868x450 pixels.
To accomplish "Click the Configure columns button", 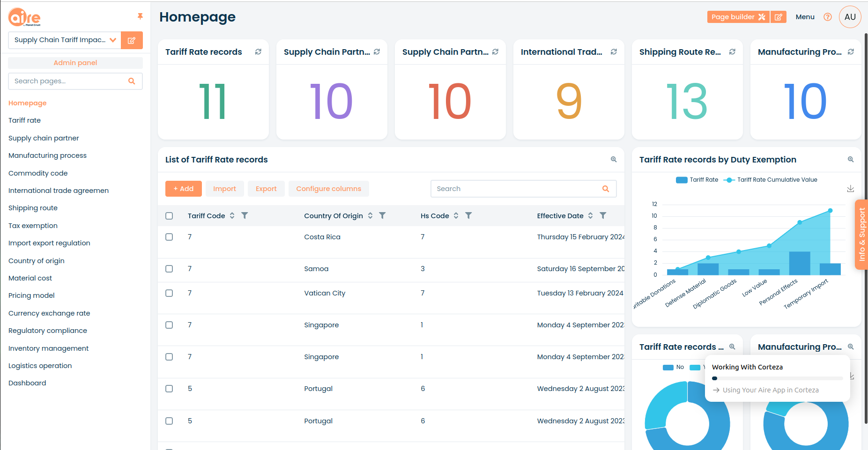I will coord(328,189).
